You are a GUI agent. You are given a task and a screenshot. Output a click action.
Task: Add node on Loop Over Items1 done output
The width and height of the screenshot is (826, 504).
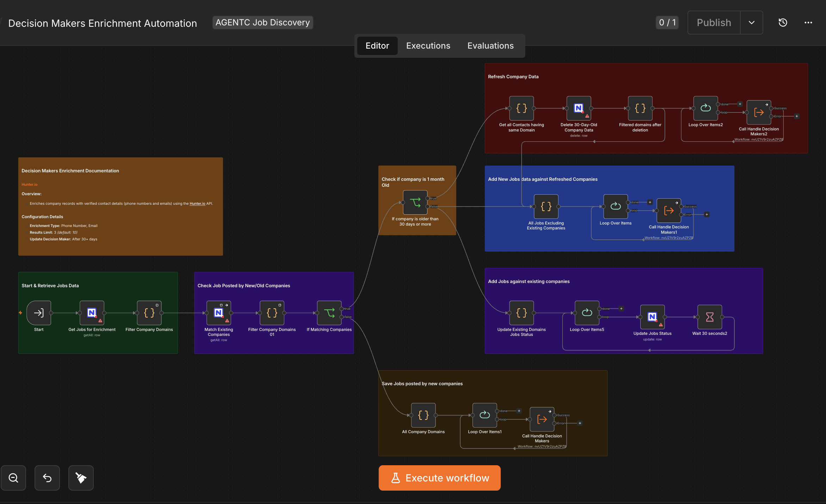click(519, 411)
